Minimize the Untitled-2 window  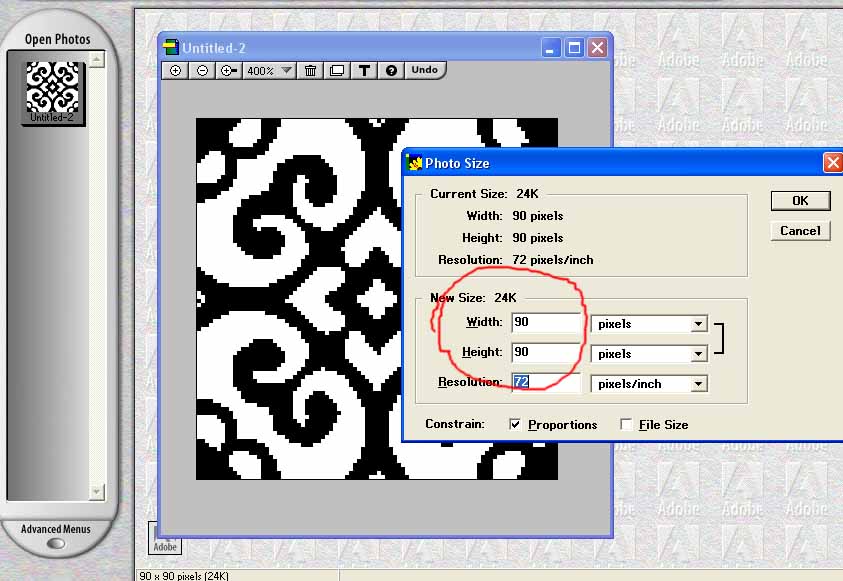(550, 48)
